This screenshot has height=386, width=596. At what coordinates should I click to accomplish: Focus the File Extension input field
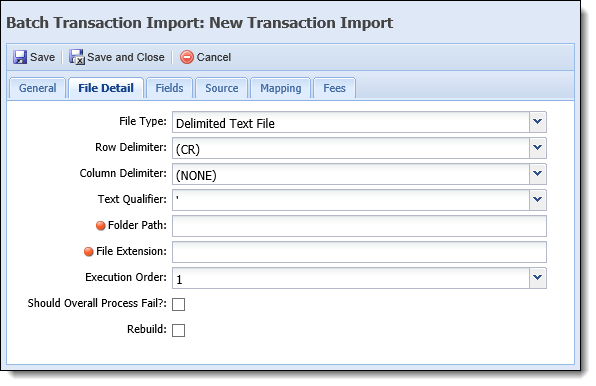tap(359, 252)
